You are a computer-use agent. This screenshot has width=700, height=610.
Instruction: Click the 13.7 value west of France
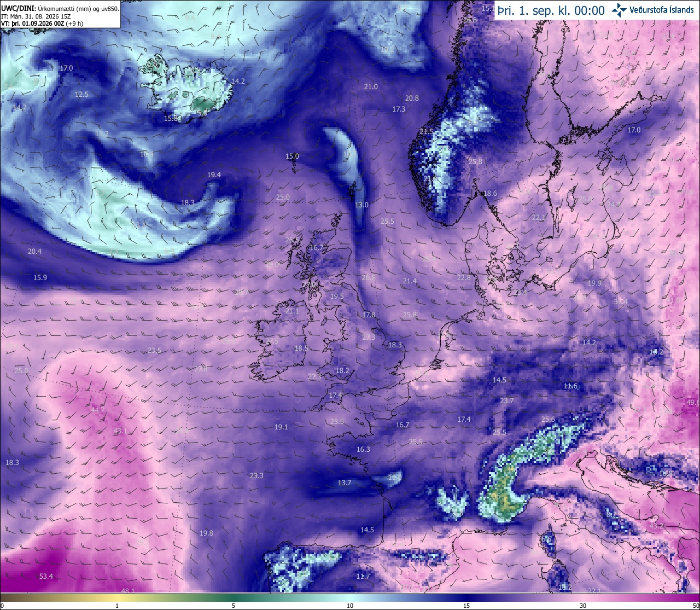click(x=345, y=483)
